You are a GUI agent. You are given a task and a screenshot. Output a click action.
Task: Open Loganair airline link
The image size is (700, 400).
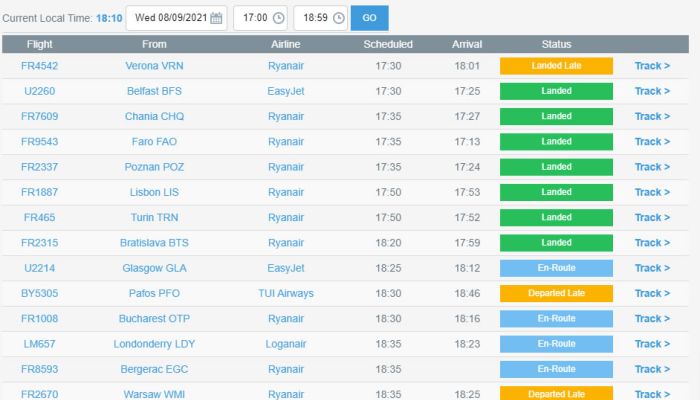coord(286,343)
